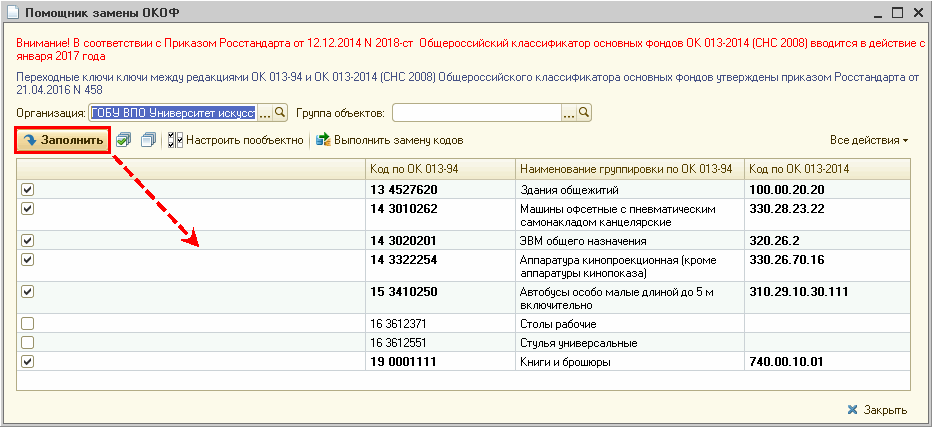Select the Стулья универсальные name cell
The image size is (932, 427).
click(x=630, y=343)
